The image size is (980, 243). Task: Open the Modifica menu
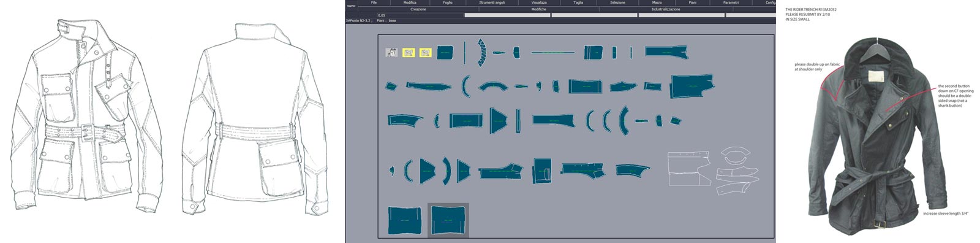pyautogui.click(x=410, y=2)
